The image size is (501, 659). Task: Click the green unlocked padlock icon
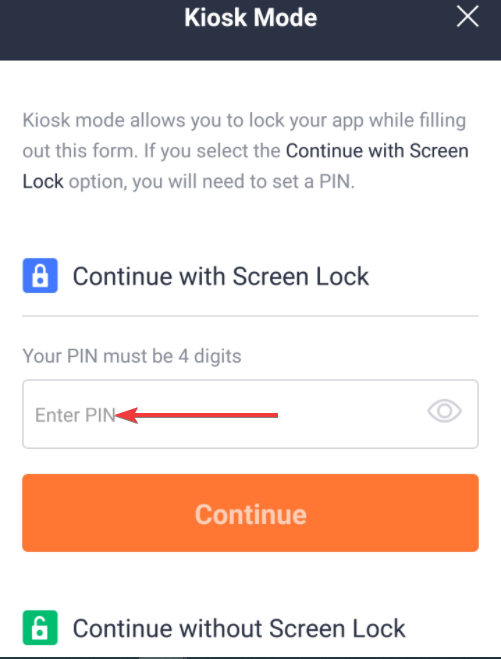coord(40,627)
